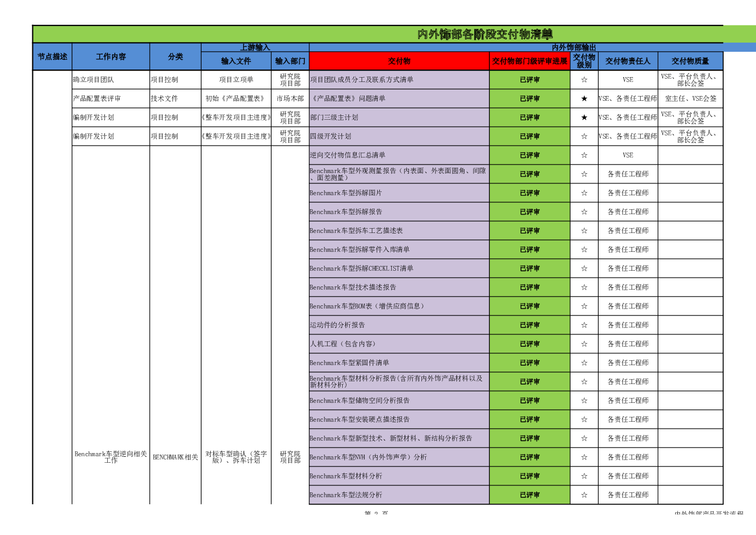Click Benchmark车型新型技术、新型材料 analysis cell
The image size is (756, 535).
pyautogui.click(x=399, y=438)
